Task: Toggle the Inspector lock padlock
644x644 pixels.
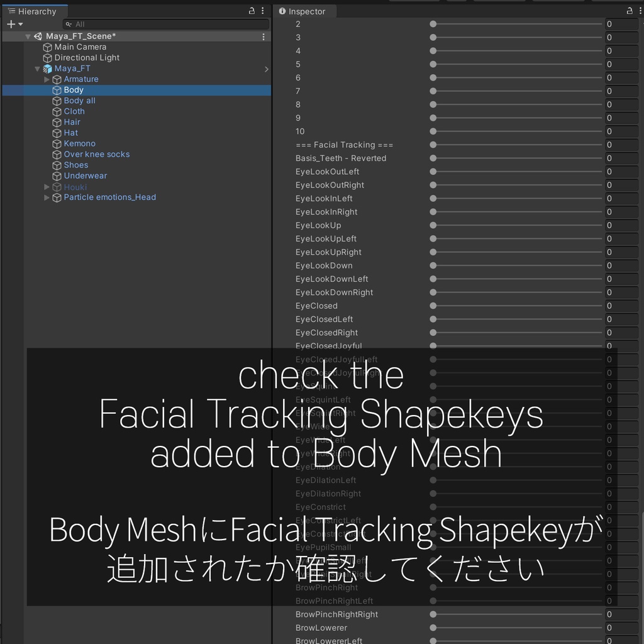Action: point(629,11)
